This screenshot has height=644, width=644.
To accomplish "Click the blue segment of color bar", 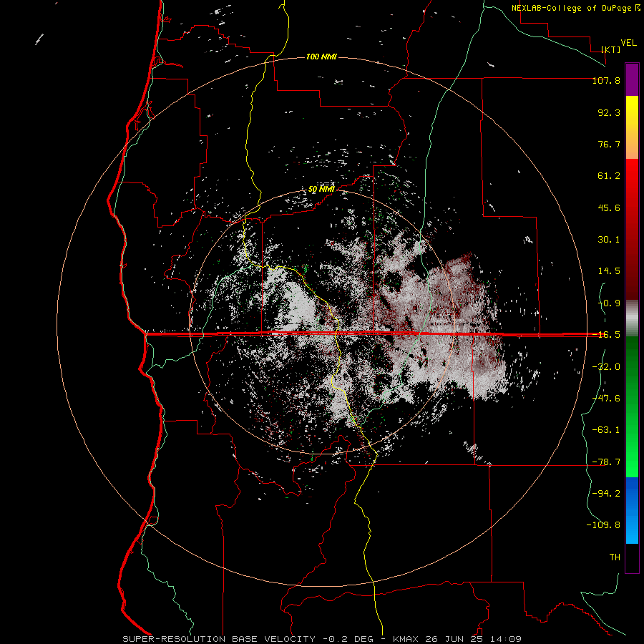I will [x=632, y=510].
